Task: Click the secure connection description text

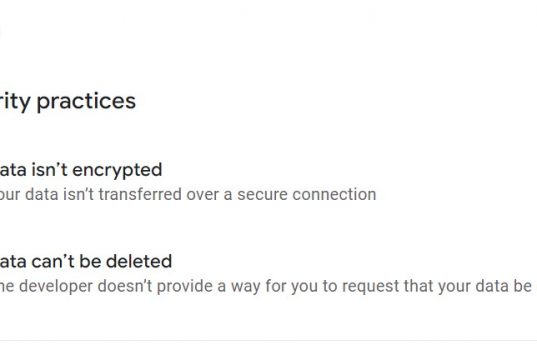Action: tap(188, 195)
